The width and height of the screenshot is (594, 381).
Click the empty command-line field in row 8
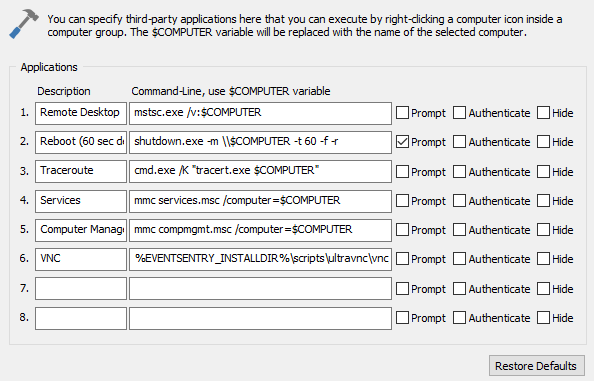pos(260,318)
